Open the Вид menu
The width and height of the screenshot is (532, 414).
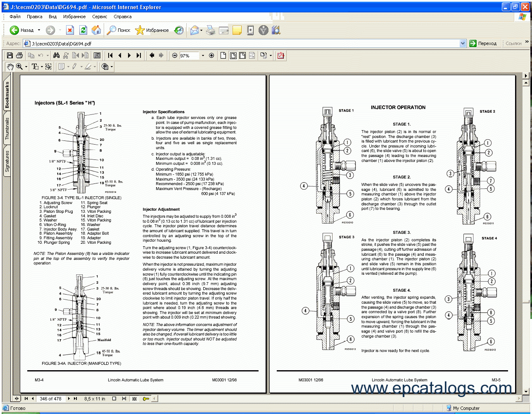[53, 17]
